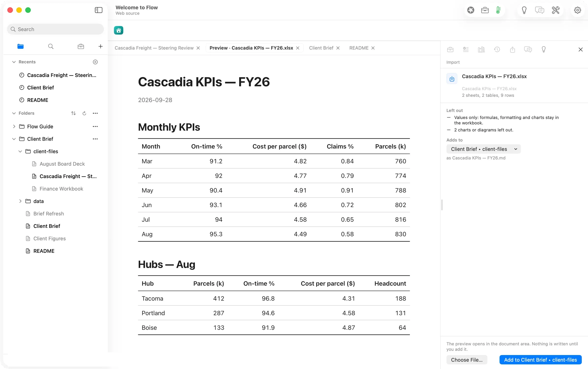
Task: Open the tools wrench icon in top toolbar
Action: point(556,10)
